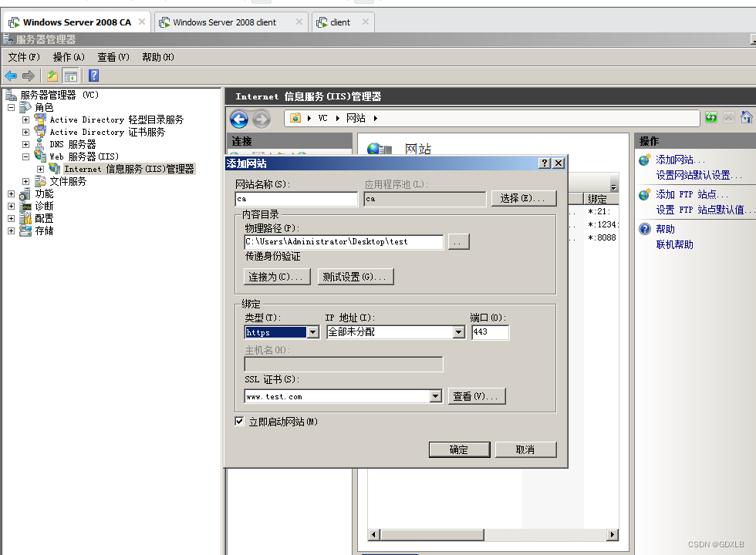Click into the 物理路径 text field
The image size is (756, 555).
(x=344, y=242)
